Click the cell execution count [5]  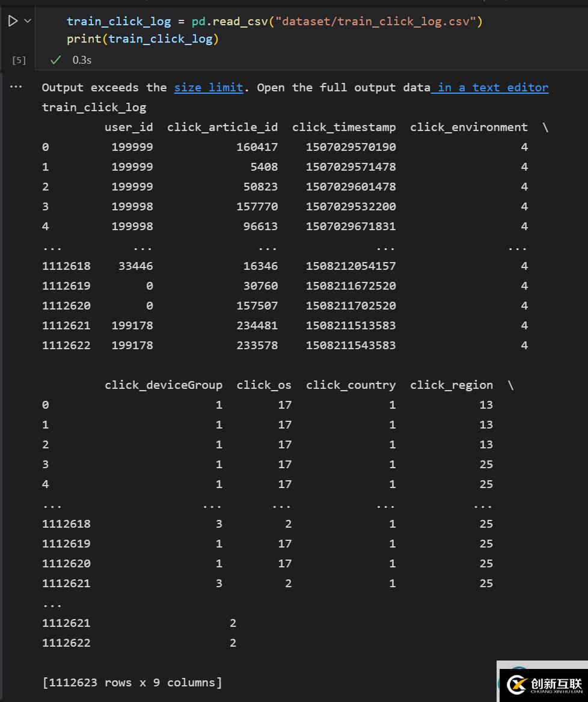click(x=19, y=60)
